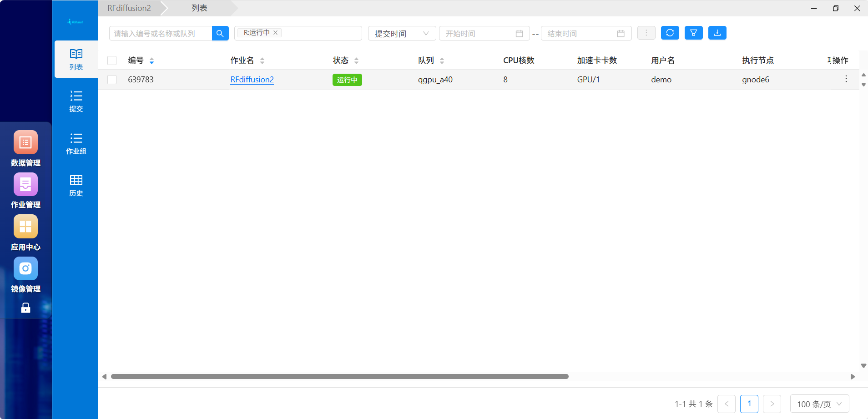
Task: Open row actions menu for job 639783
Action: pyautogui.click(x=846, y=79)
